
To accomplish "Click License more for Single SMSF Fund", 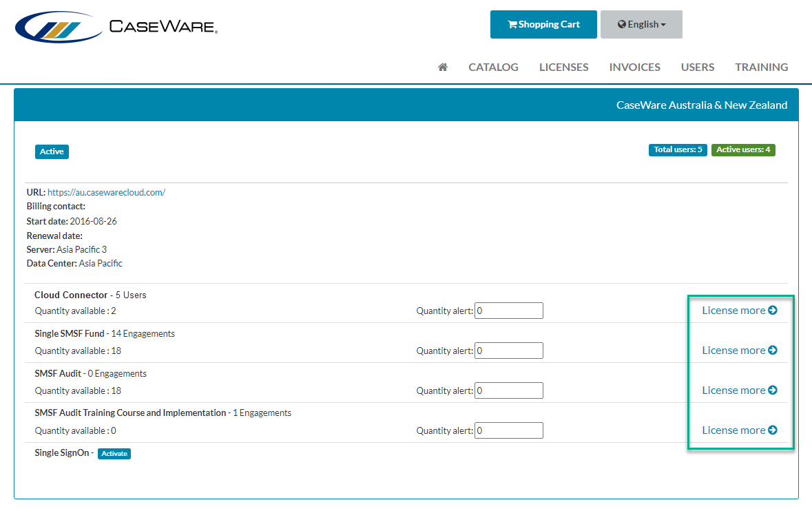I will 739,350.
